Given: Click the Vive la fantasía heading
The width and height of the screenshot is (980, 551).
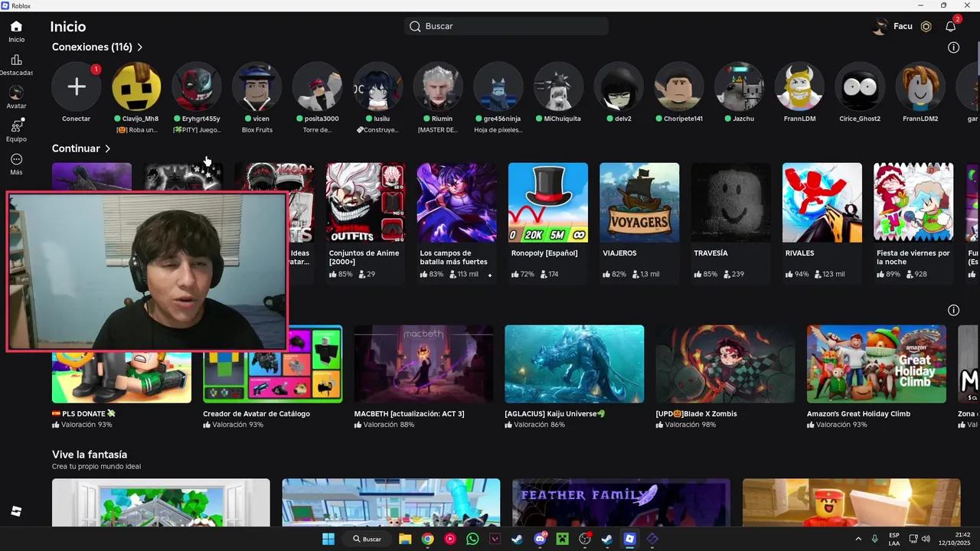Looking at the screenshot, I should 90,455.
